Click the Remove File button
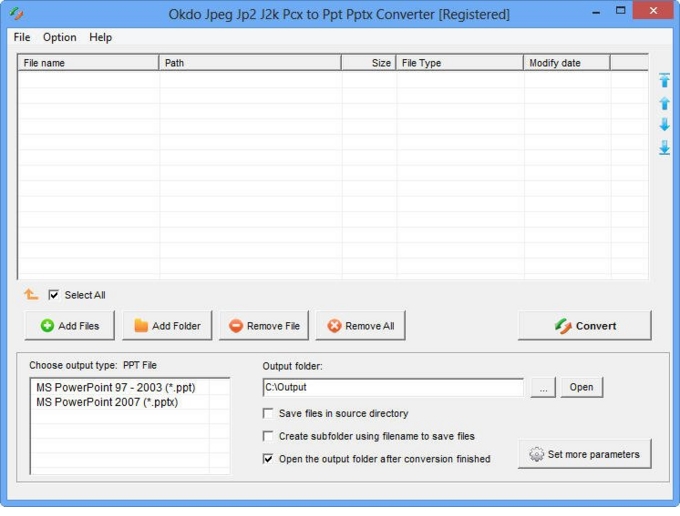This screenshot has height=516, width=680. 264,326
